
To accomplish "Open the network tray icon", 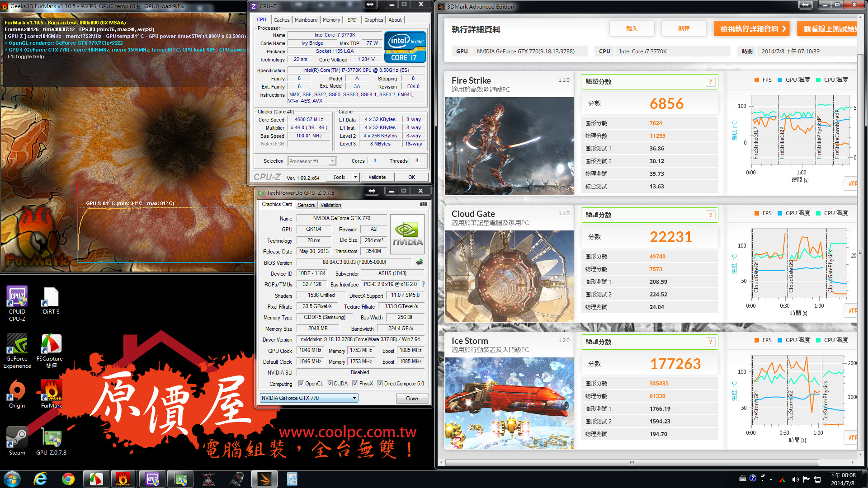I will click(817, 479).
